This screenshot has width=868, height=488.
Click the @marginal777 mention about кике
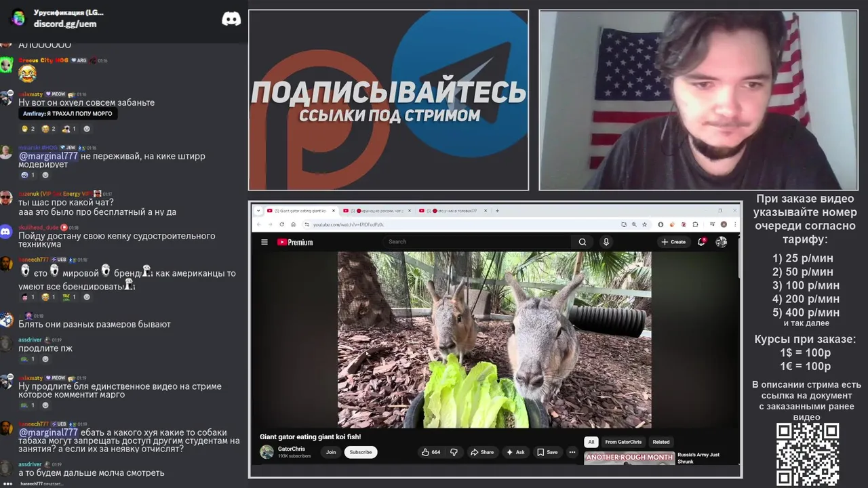[x=48, y=156]
